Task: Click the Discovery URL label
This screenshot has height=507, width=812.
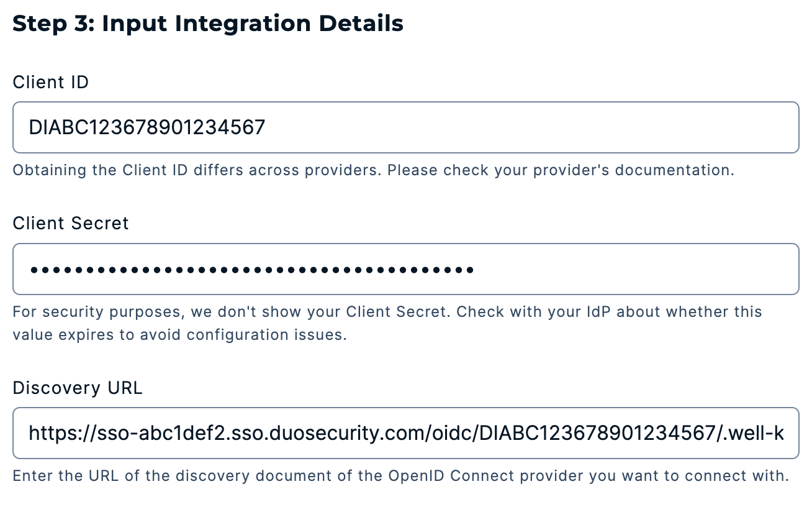Action: pos(77,388)
